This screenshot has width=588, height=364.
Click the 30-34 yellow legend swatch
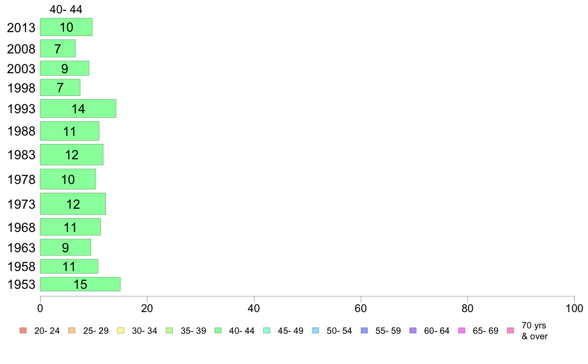tap(120, 331)
